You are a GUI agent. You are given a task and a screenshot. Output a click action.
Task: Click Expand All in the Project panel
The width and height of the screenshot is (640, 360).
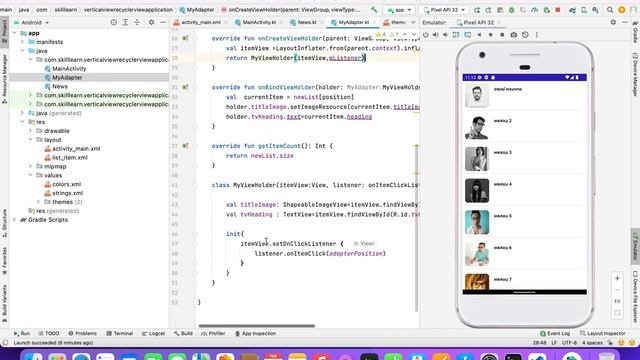coord(125,22)
